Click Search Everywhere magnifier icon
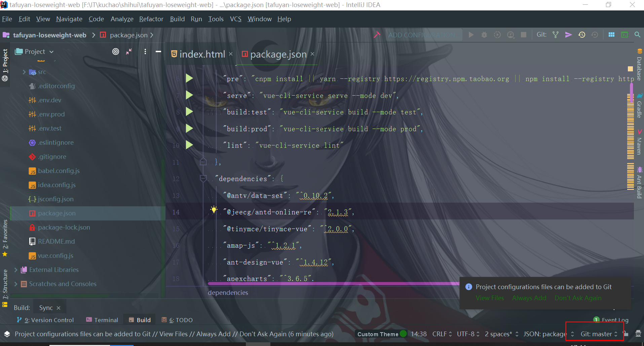644x346 pixels. click(x=637, y=35)
